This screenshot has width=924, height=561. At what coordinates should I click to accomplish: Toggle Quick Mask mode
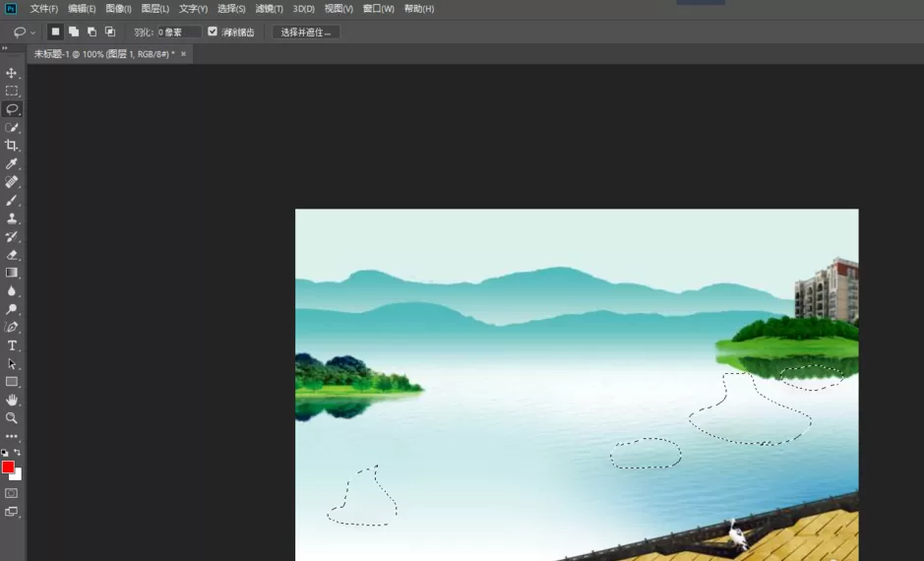pyautogui.click(x=11, y=493)
